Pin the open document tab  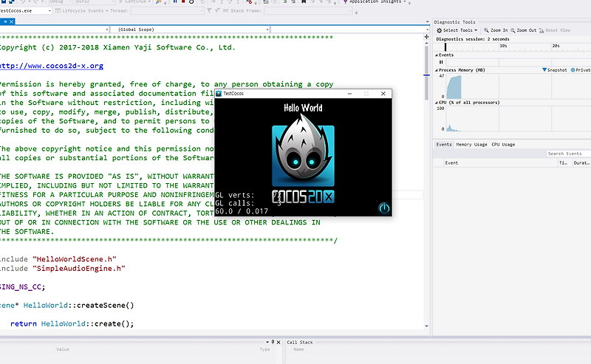[5, 22]
